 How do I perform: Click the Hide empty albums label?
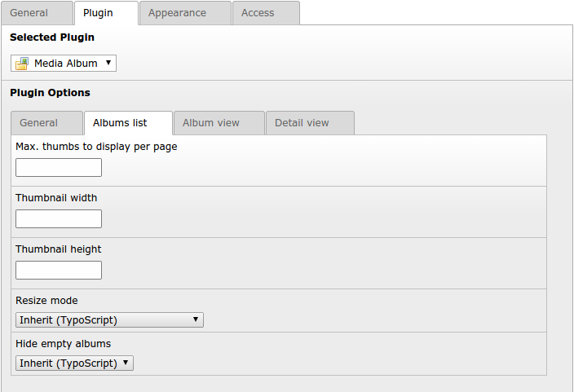pos(63,344)
